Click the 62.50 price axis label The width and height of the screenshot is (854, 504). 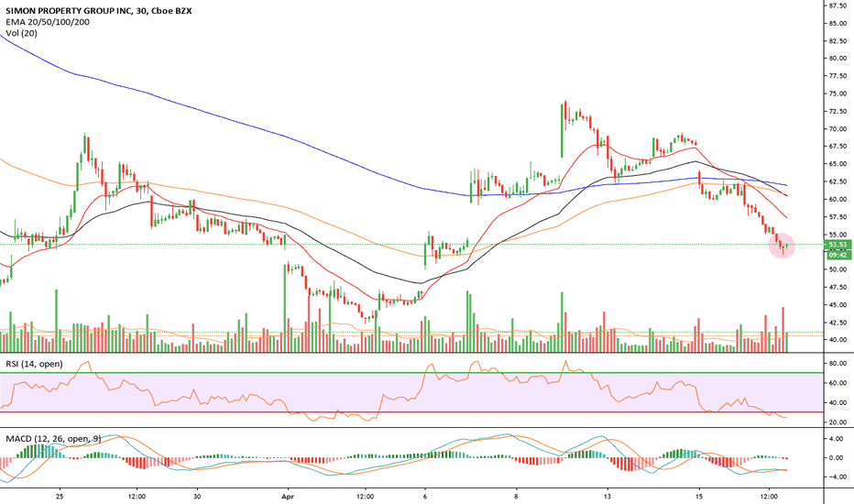(838, 181)
